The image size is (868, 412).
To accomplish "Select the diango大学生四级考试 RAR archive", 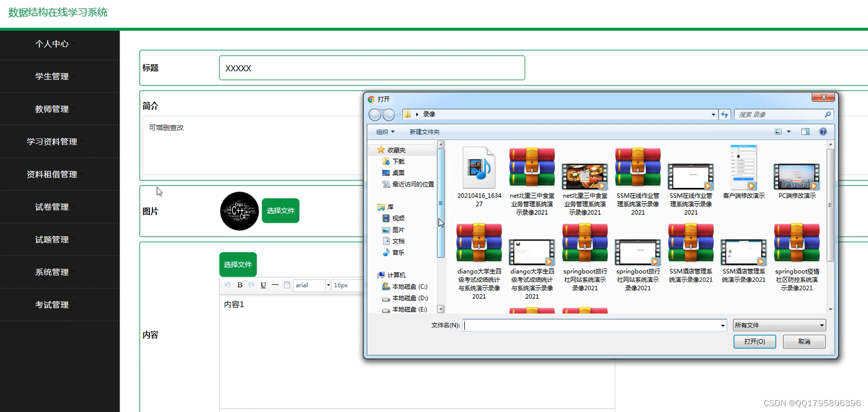I will coord(479,261).
